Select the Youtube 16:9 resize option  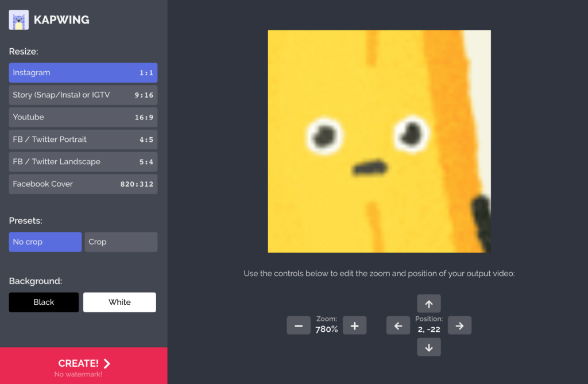point(83,117)
